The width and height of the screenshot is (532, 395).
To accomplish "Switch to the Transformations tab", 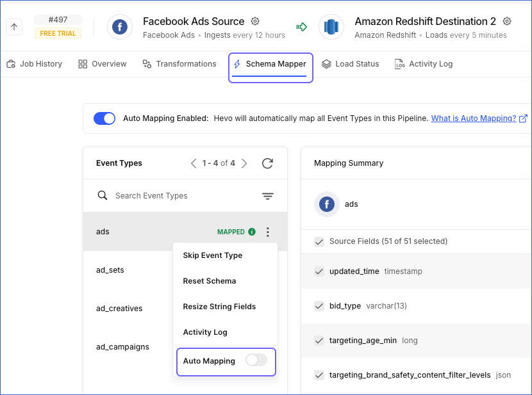I will (x=179, y=64).
